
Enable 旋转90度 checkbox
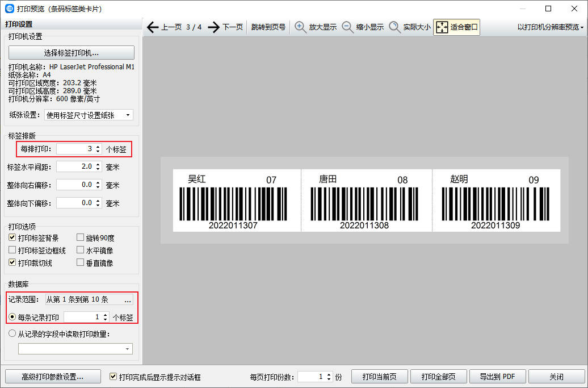point(80,237)
